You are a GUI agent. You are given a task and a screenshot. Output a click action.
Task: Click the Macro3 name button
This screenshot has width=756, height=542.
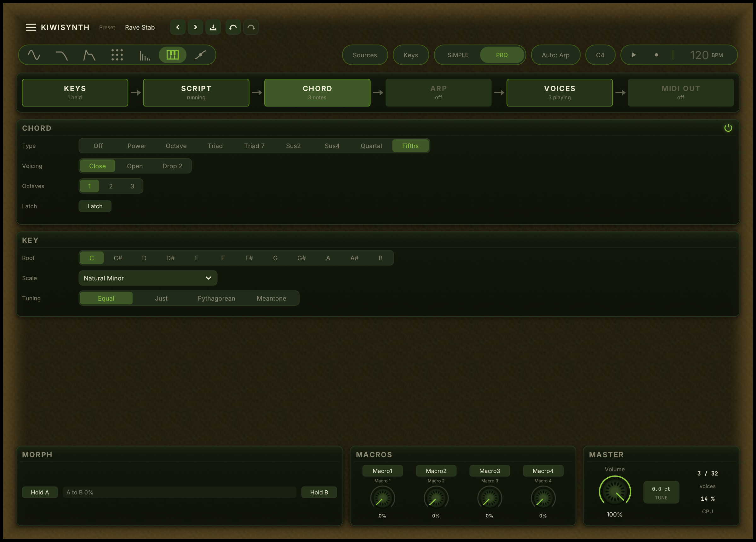point(490,471)
